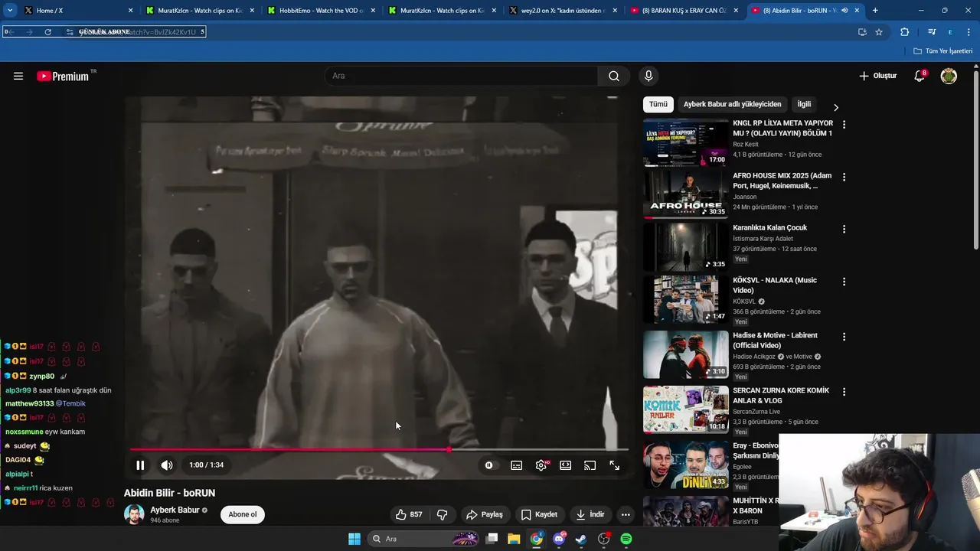This screenshot has width=980, height=551.
Task: Open the AFRO HOUSE MIX 2025 title
Action: pos(782,181)
